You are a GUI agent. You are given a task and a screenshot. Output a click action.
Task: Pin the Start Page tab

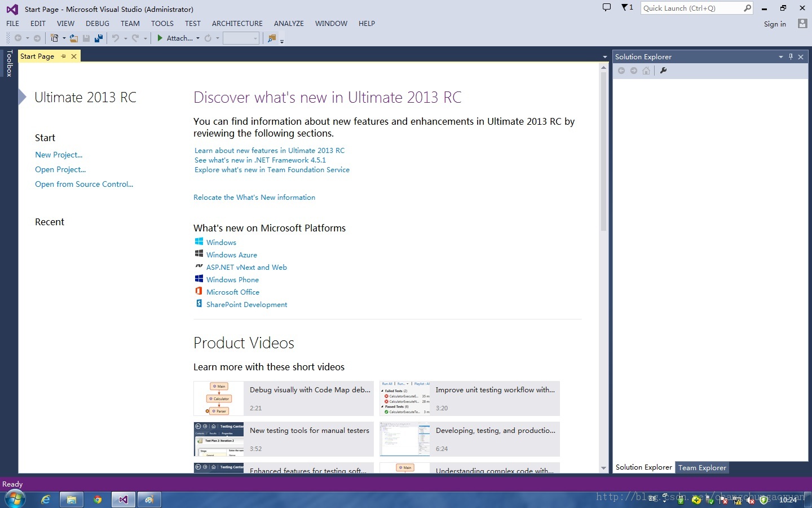tap(64, 56)
